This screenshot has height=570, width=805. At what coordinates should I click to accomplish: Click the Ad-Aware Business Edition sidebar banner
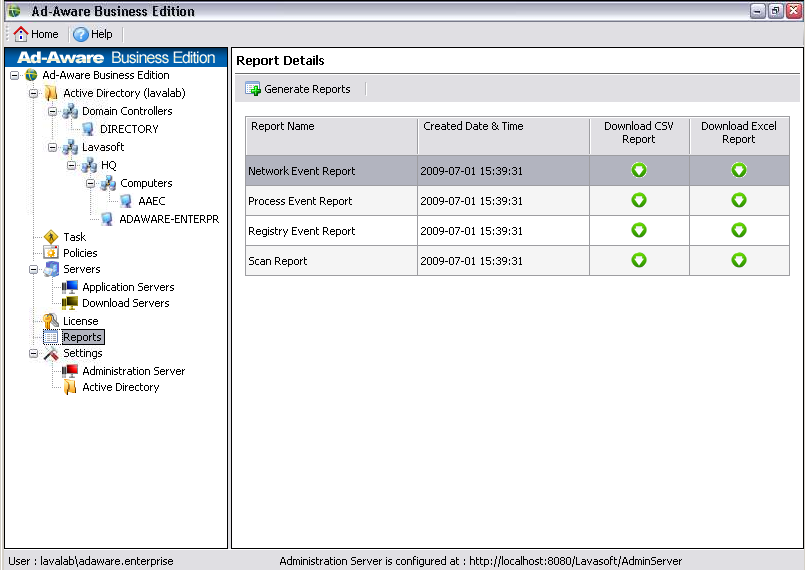[x=116, y=57]
